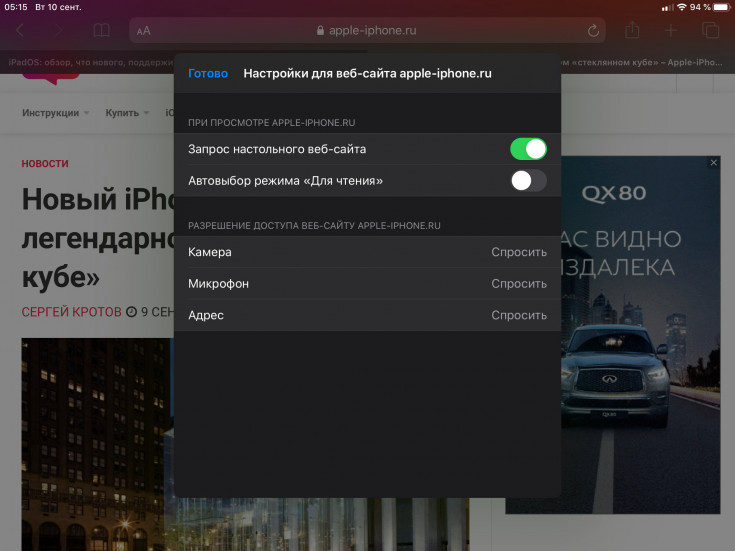735x551 pixels.
Task: Open author link СЕРГЕЙ КРОТОВ
Action: pyautogui.click(x=71, y=312)
